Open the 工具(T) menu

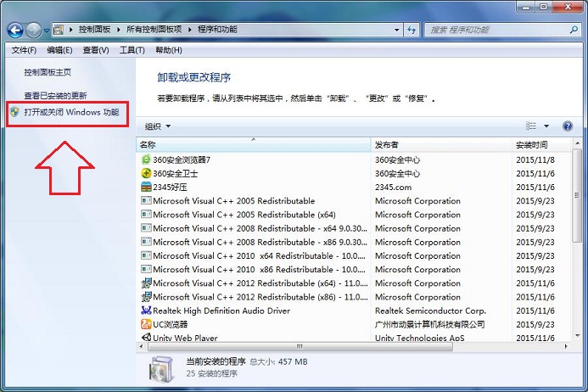tap(132, 50)
